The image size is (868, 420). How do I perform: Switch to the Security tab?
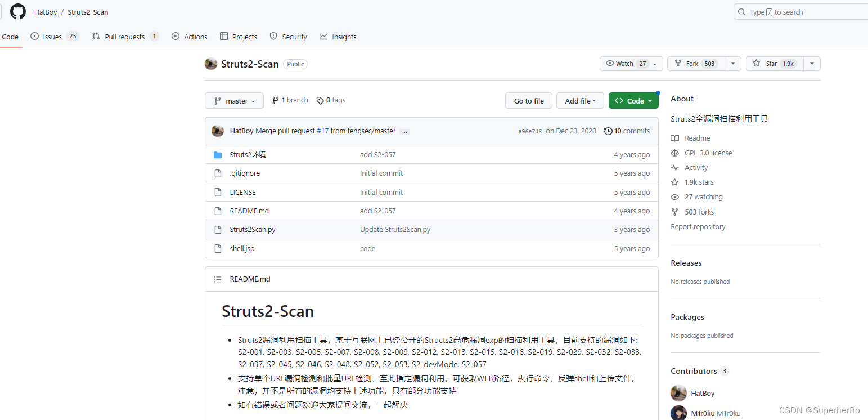(289, 37)
